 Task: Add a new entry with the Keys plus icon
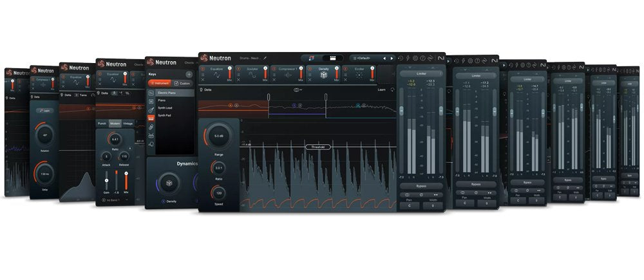(x=189, y=75)
